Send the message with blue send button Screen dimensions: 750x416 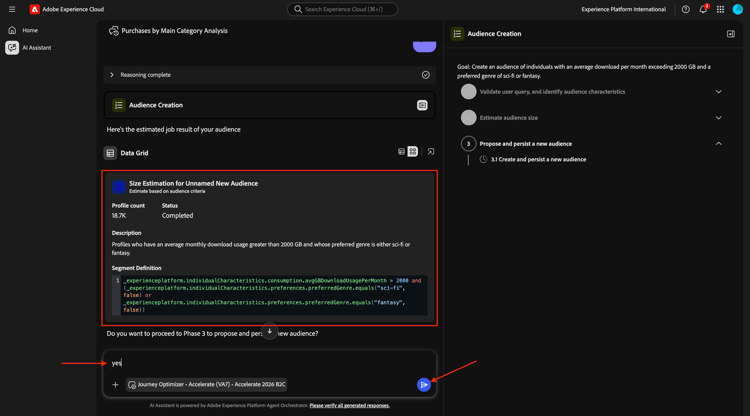[423, 384]
